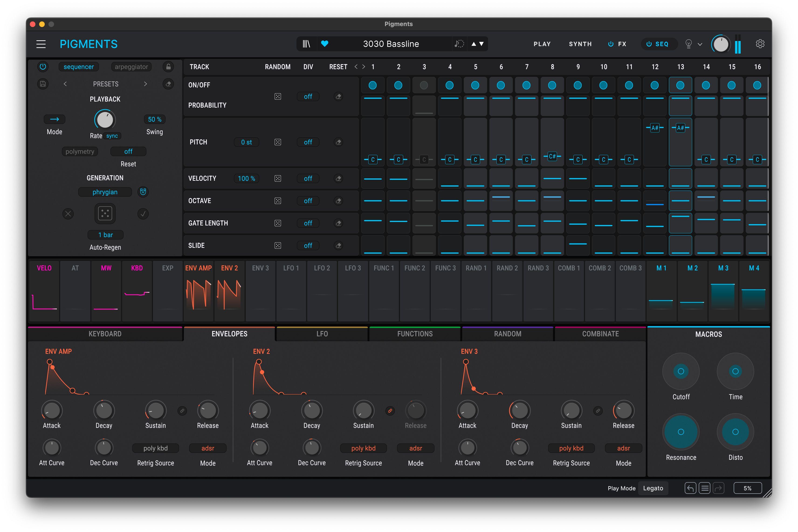Open the preset library browser icon
Viewport: 798px width, 532px height.
click(x=306, y=43)
